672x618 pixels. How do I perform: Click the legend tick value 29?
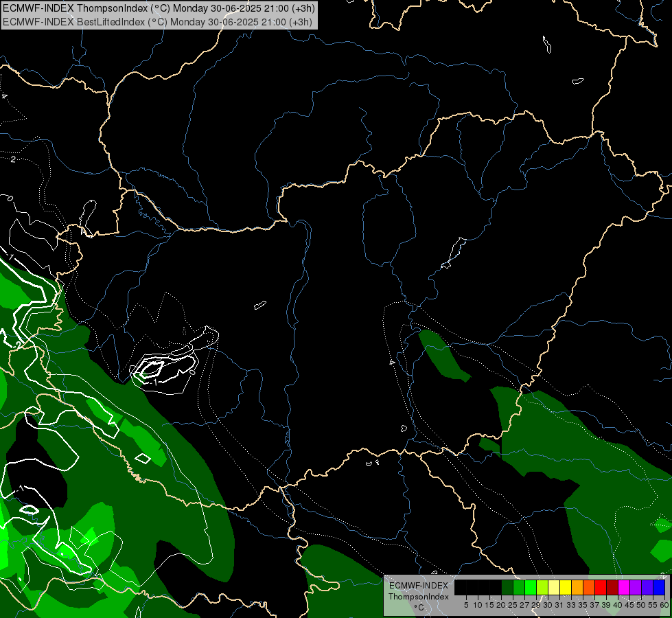click(x=537, y=605)
